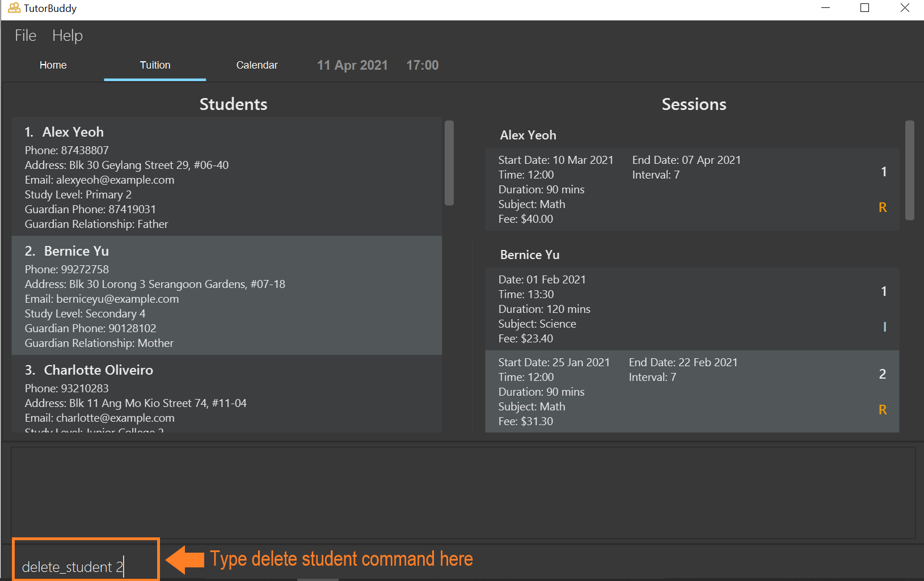Viewport: 924px width, 581px height.
Task: Click Fee: $31.30 in Bernice's Math session
Action: tap(526, 421)
